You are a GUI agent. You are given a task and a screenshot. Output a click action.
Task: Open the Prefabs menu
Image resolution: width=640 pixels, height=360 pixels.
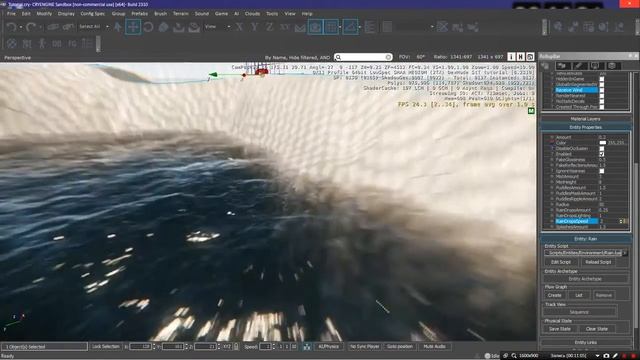pyautogui.click(x=139, y=13)
